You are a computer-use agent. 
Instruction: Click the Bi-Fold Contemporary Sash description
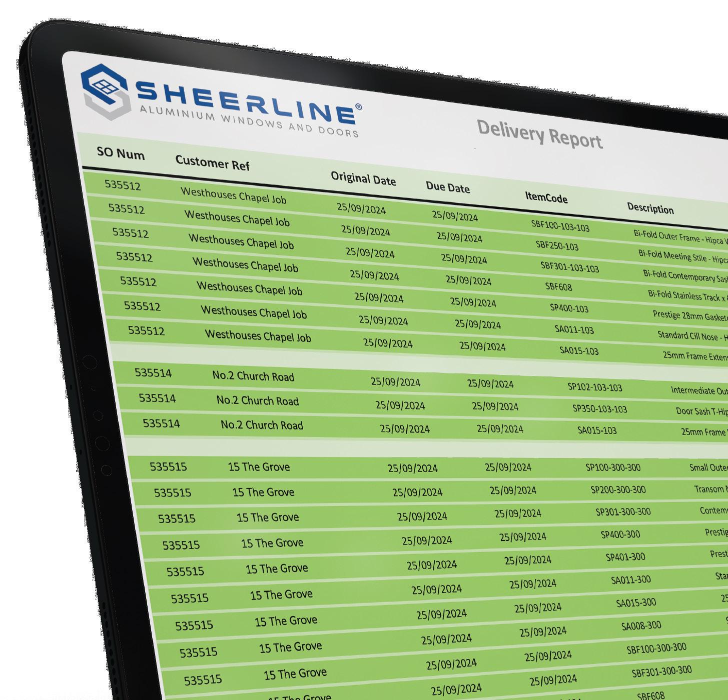click(685, 276)
